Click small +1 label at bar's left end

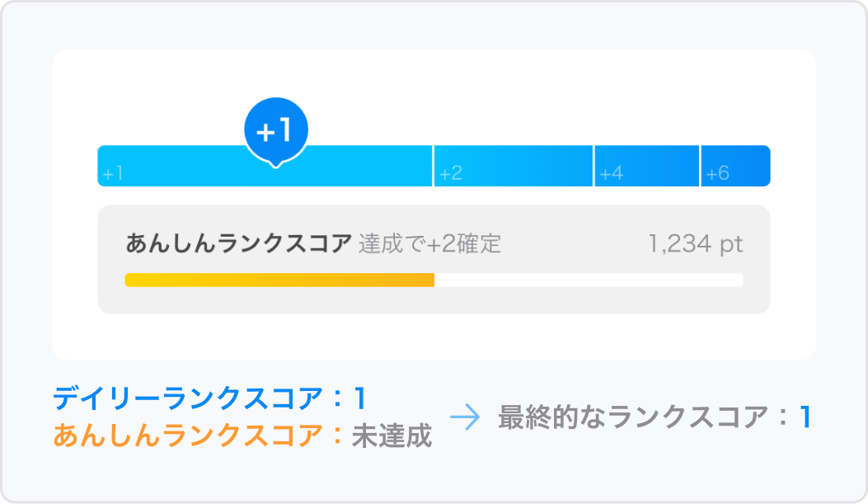113,174
